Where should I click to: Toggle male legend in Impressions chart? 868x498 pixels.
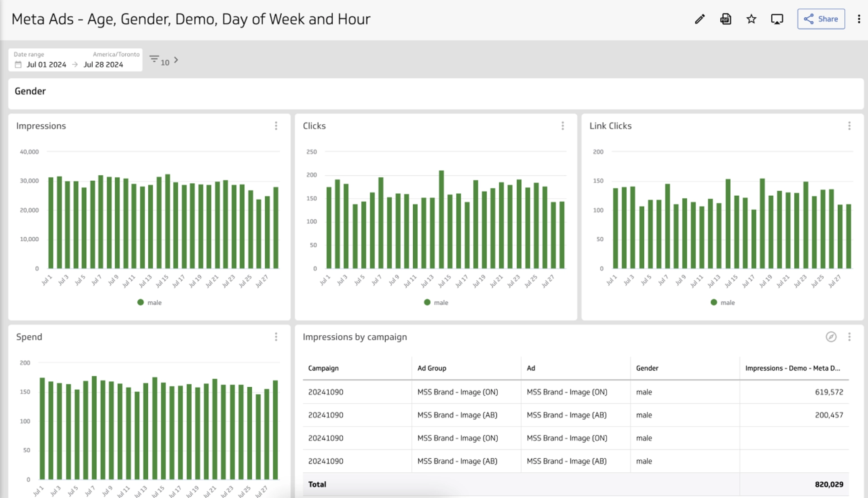tap(150, 302)
